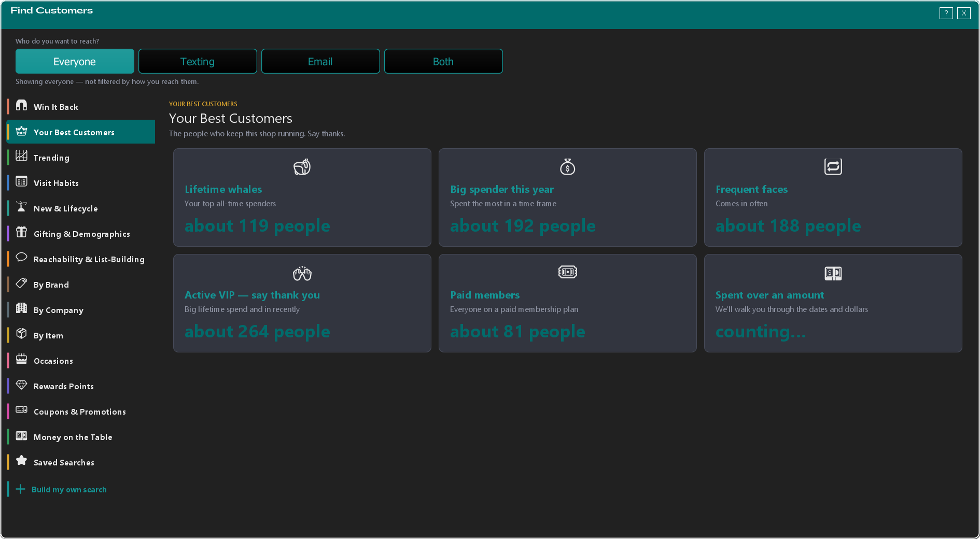Viewport: 980px width, 539px height.
Task: Open the By Brand category
Action: point(81,284)
